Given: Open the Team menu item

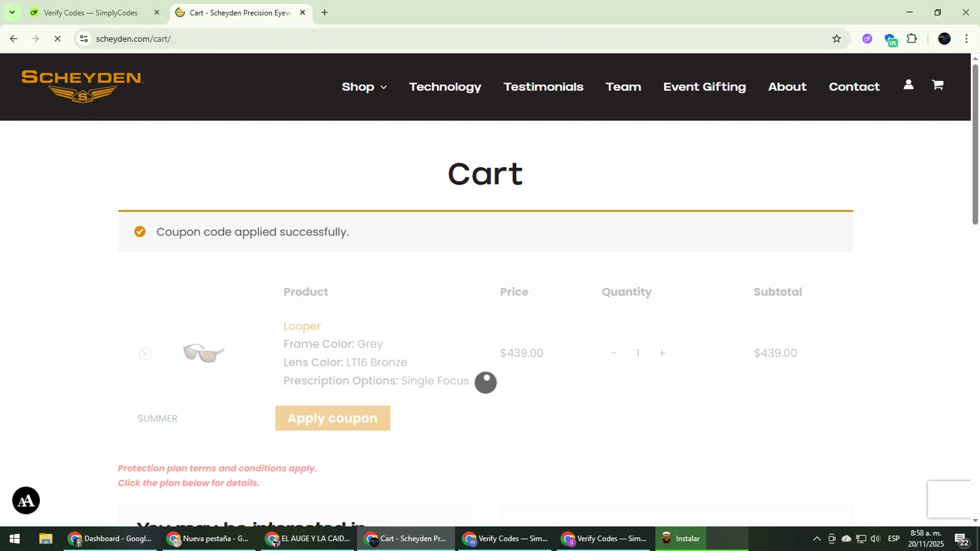Looking at the screenshot, I should 623,87.
